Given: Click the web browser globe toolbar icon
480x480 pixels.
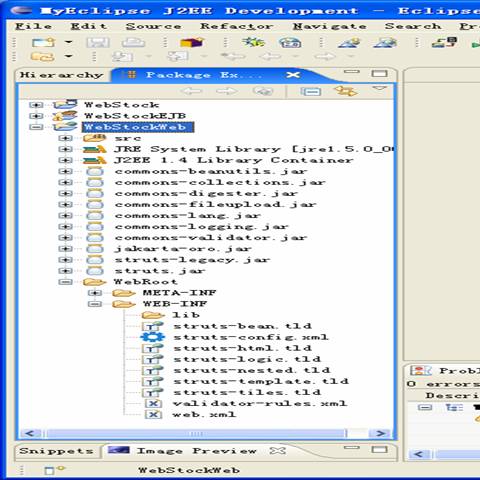Looking at the screenshot, I should pyautogui.click(x=290, y=42).
